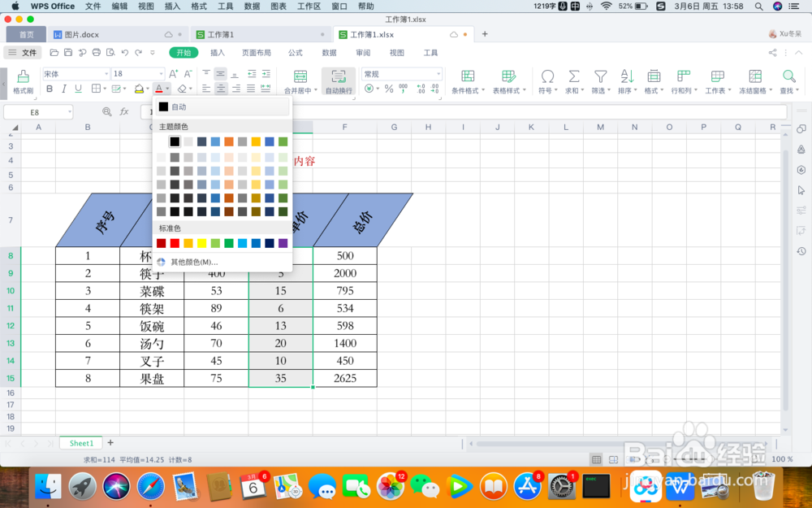The width and height of the screenshot is (812, 508).
Task: Click the save icon in quick toolbar
Action: (68, 52)
